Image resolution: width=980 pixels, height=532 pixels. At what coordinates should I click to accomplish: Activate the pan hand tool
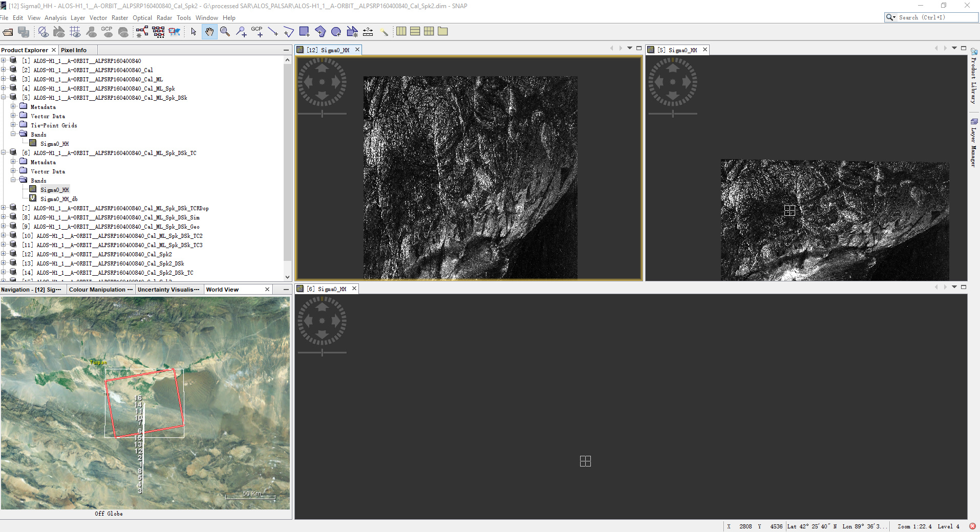209,32
